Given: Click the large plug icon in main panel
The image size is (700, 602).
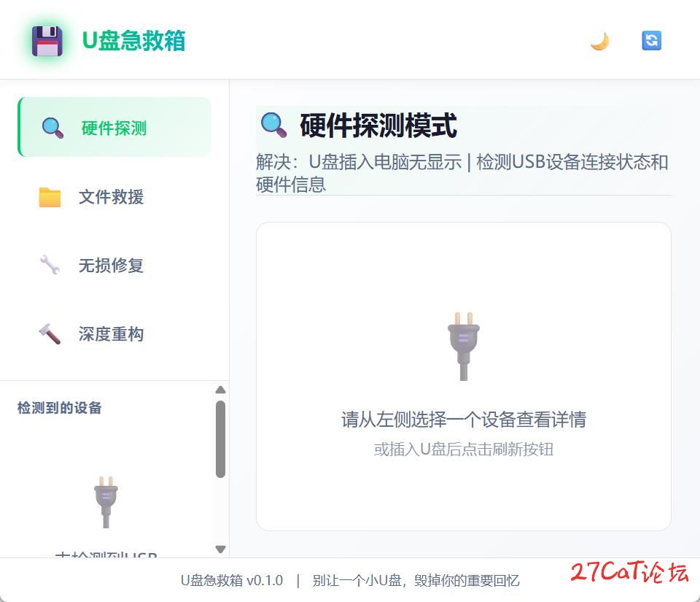Looking at the screenshot, I should (x=464, y=345).
